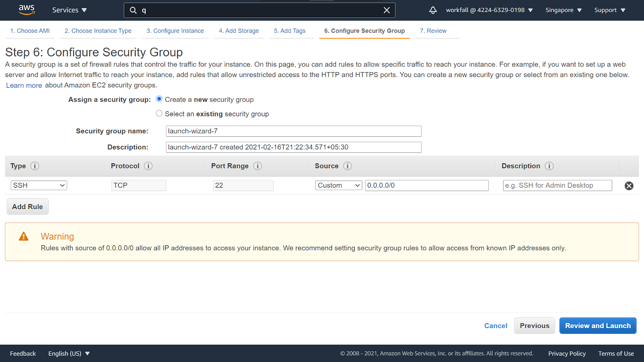Select an existing security group option
644x362 pixels.
click(159, 113)
